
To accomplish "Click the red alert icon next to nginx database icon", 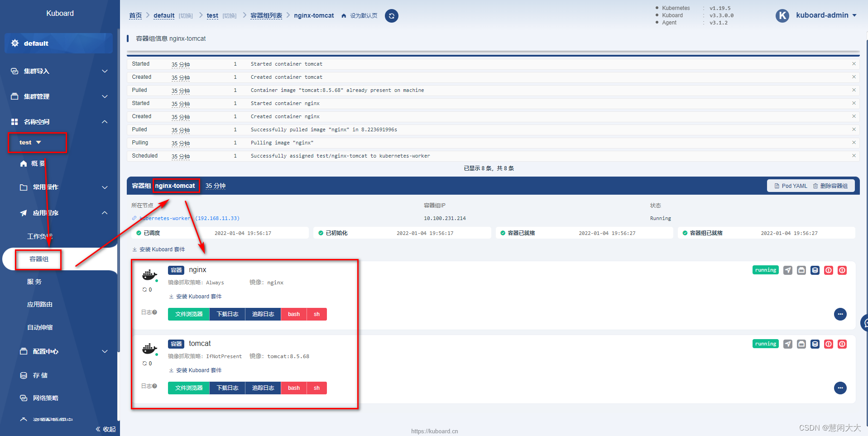I will click(x=829, y=270).
